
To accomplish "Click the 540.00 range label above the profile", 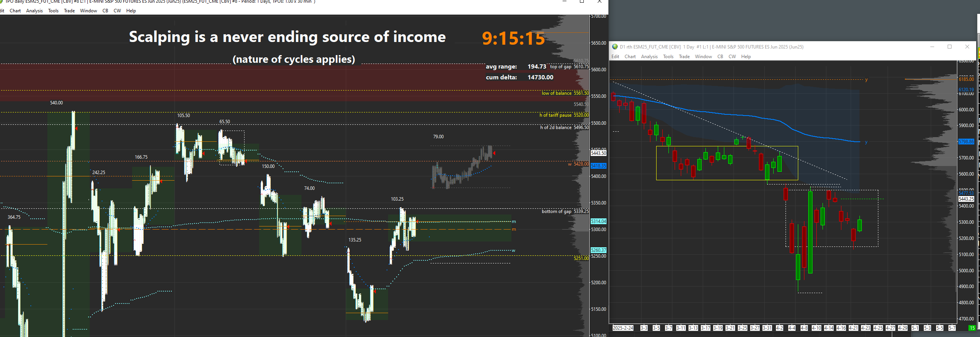I will tap(56, 103).
